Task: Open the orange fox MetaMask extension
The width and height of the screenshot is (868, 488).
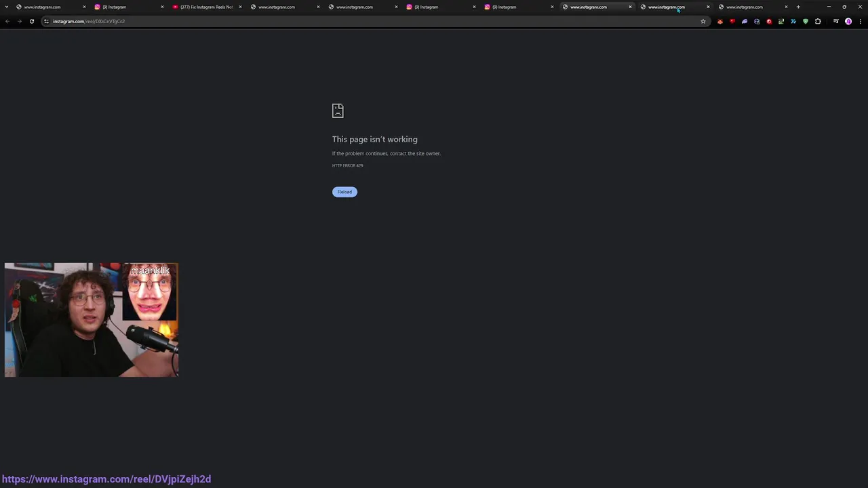Action: click(720, 21)
